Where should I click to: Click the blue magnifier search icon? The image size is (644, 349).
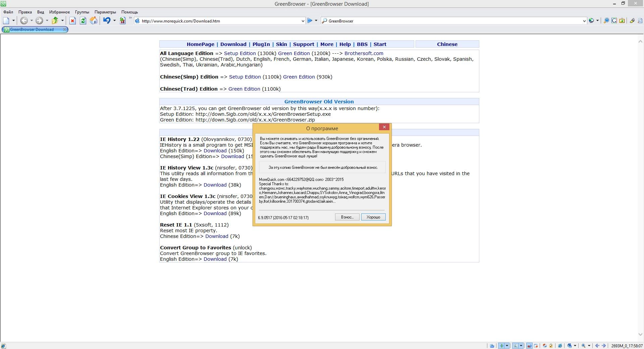coord(606,21)
